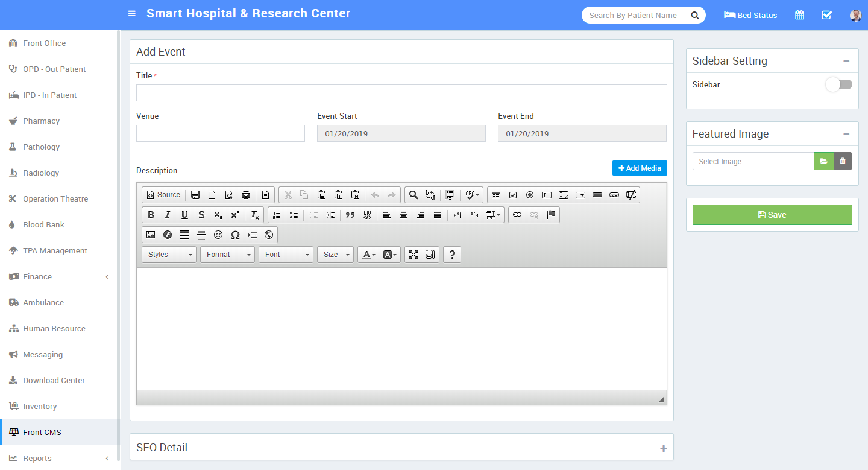Viewport: 868px width, 470px height.
Task: Insert a numbered list
Action: (277, 215)
